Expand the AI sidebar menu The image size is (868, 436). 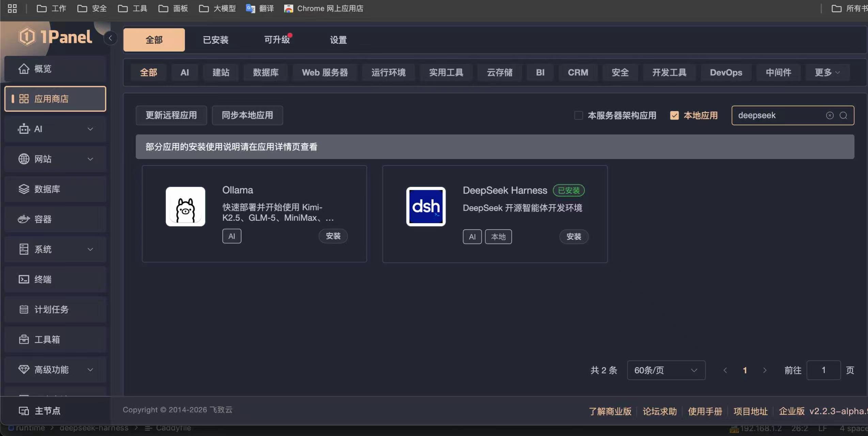point(55,129)
